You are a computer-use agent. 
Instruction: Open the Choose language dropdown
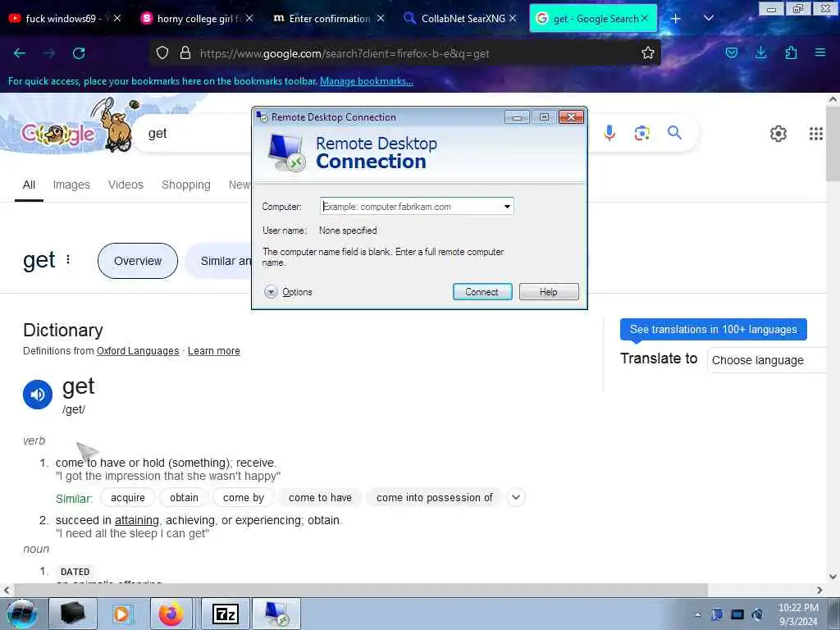(x=766, y=360)
